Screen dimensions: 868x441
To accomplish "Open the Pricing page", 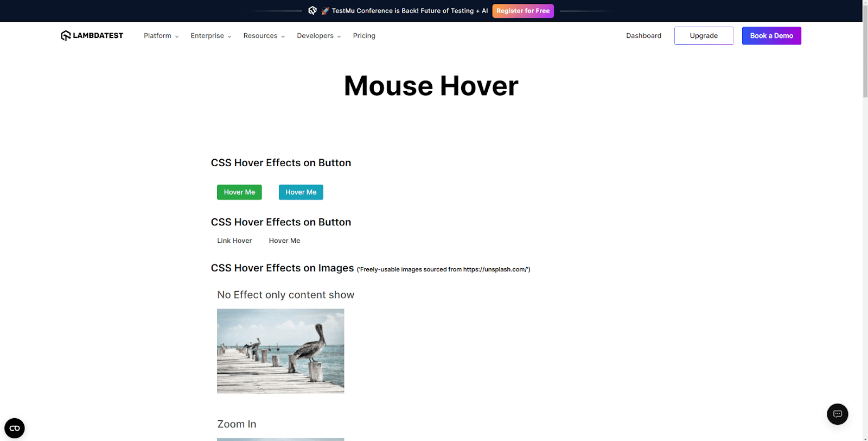I will (x=364, y=36).
